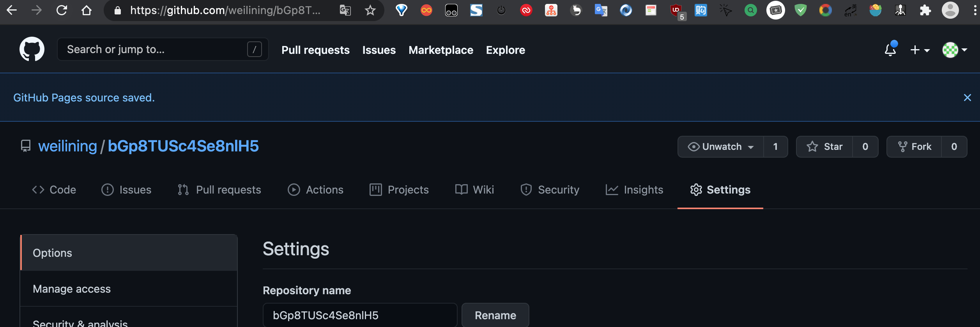Image resolution: width=980 pixels, height=327 pixels.
Task: Open the user avatar account menu
Action: [955, 50]
